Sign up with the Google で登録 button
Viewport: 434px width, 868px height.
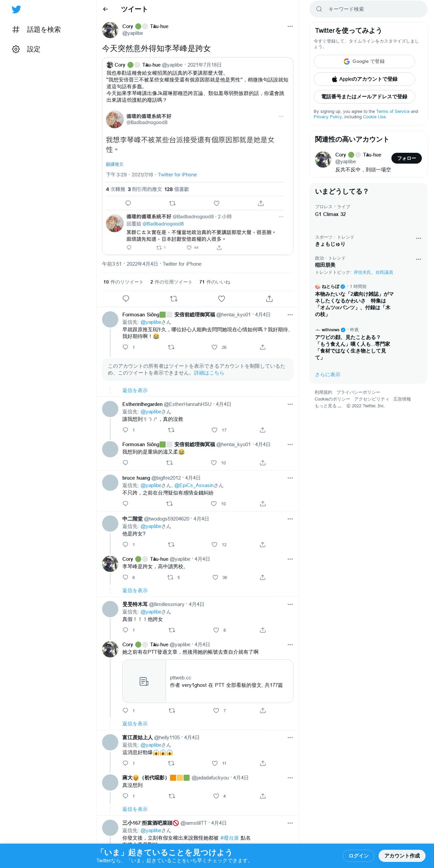pos(364,62)
